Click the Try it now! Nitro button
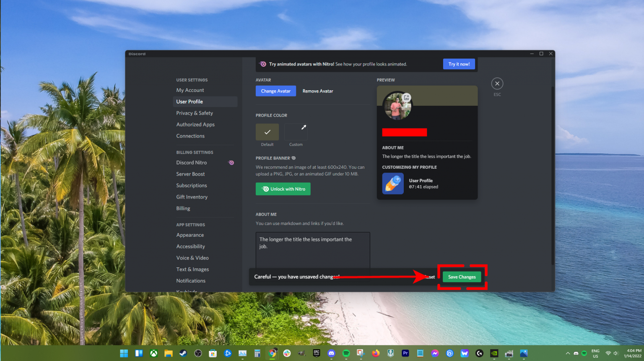Screen dimensions: 644x361 [x=459, y=64]
